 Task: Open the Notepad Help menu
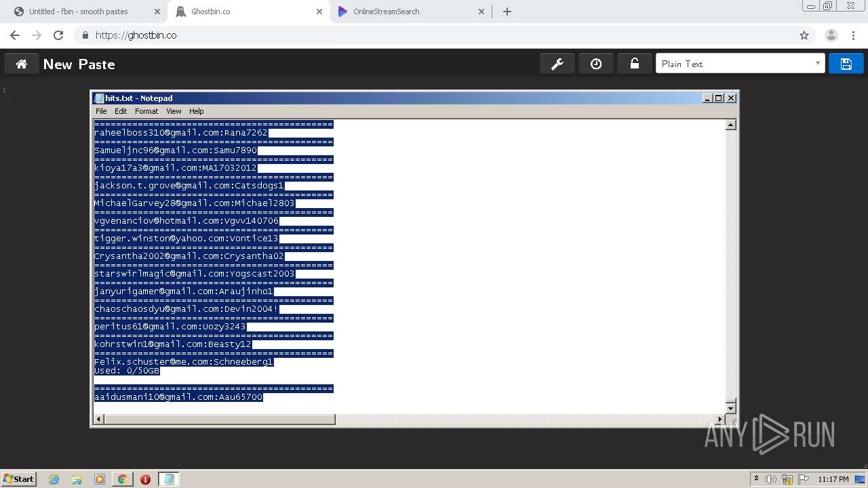coord(196,111)
